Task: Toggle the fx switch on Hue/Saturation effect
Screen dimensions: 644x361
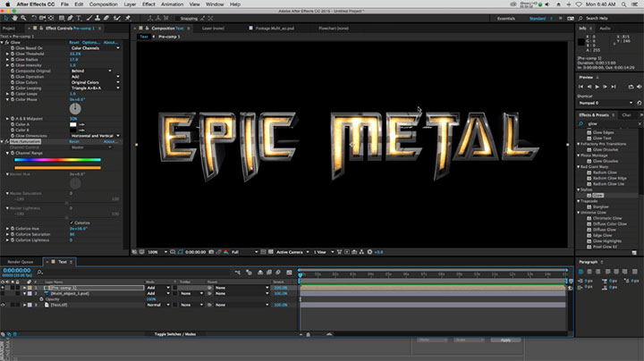Action: click(x=7, y=141)
